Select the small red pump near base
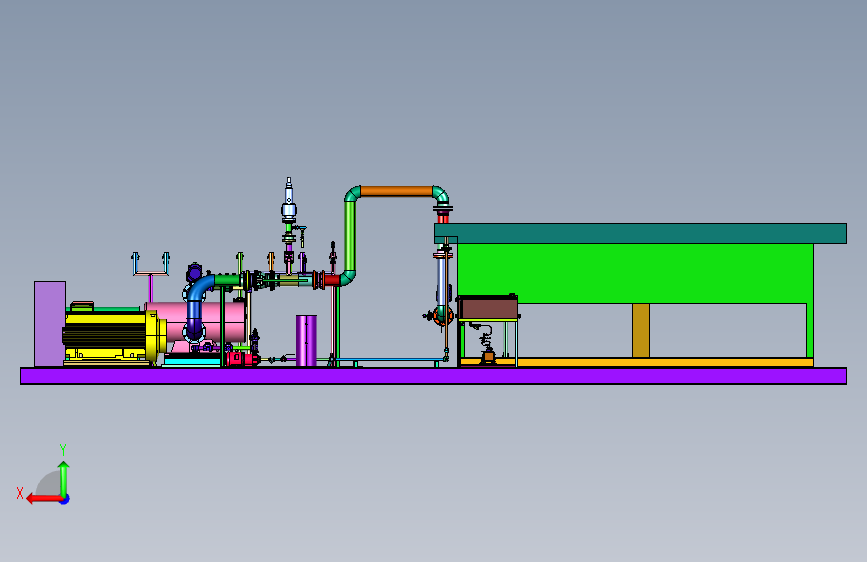Viewport: 867px width, 562px height. [x=242, y=358]
